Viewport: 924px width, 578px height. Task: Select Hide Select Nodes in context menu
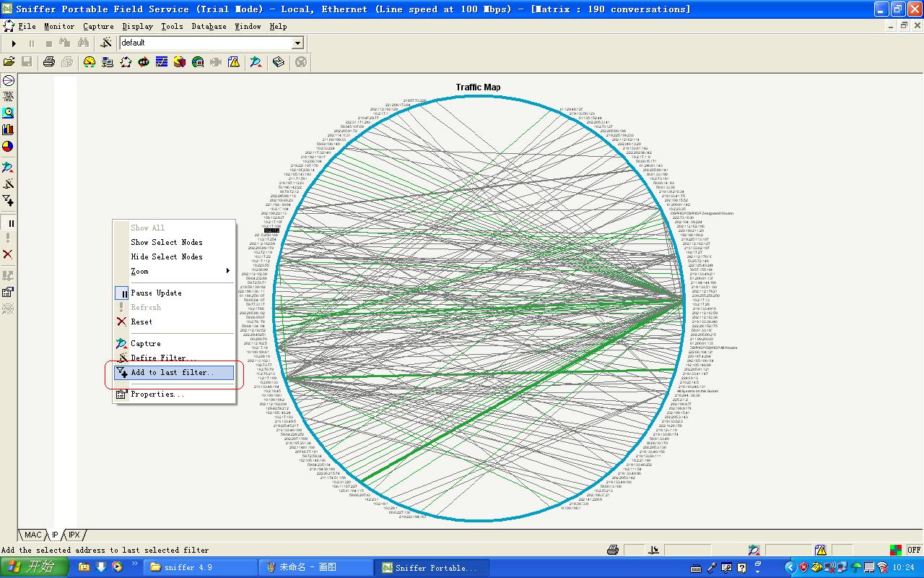[166, 256]
